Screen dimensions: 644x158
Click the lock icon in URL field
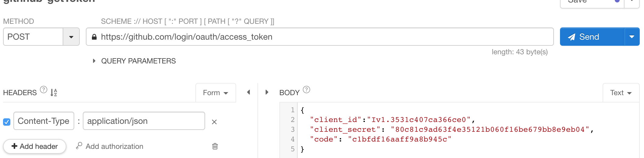(x=94, y=37)
